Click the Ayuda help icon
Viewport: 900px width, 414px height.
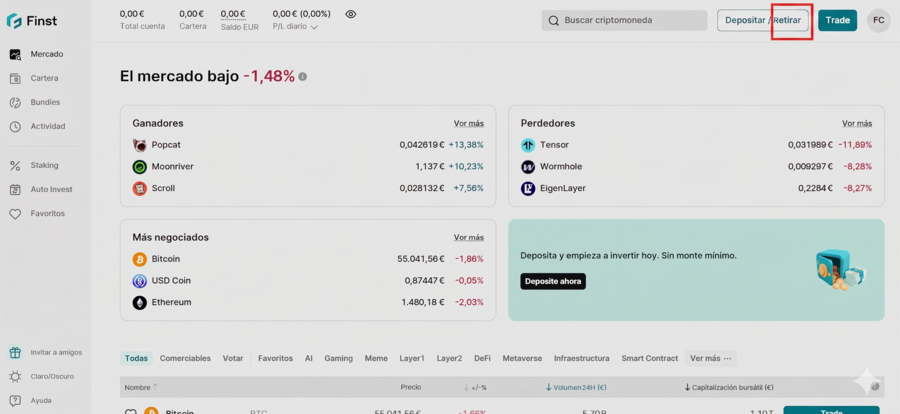15,401
